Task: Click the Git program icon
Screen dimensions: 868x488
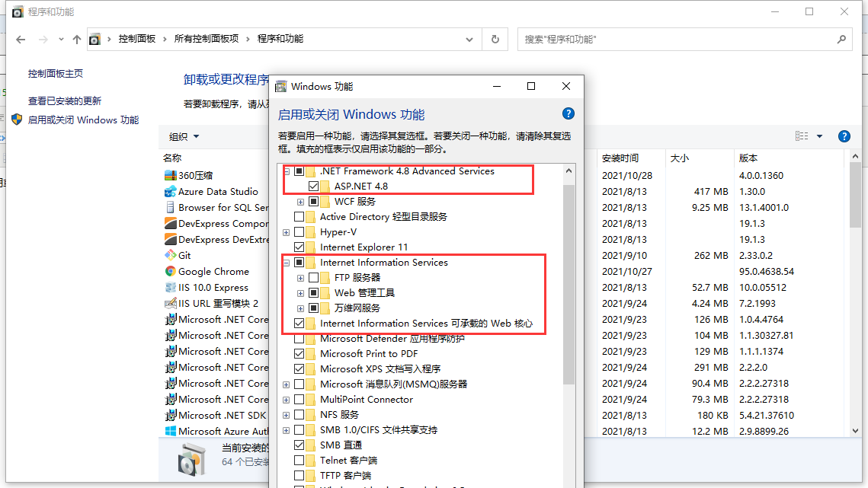Action: click(171, 256)
